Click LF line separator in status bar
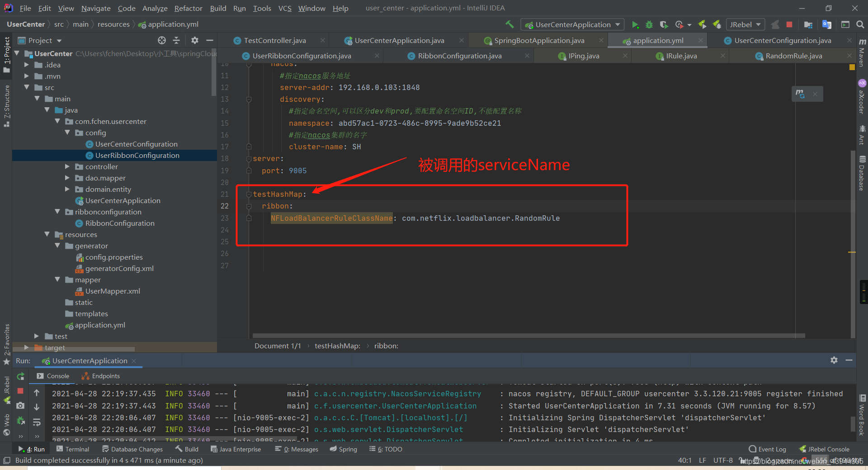Screen dimensions: 868x470 point(702,461)
